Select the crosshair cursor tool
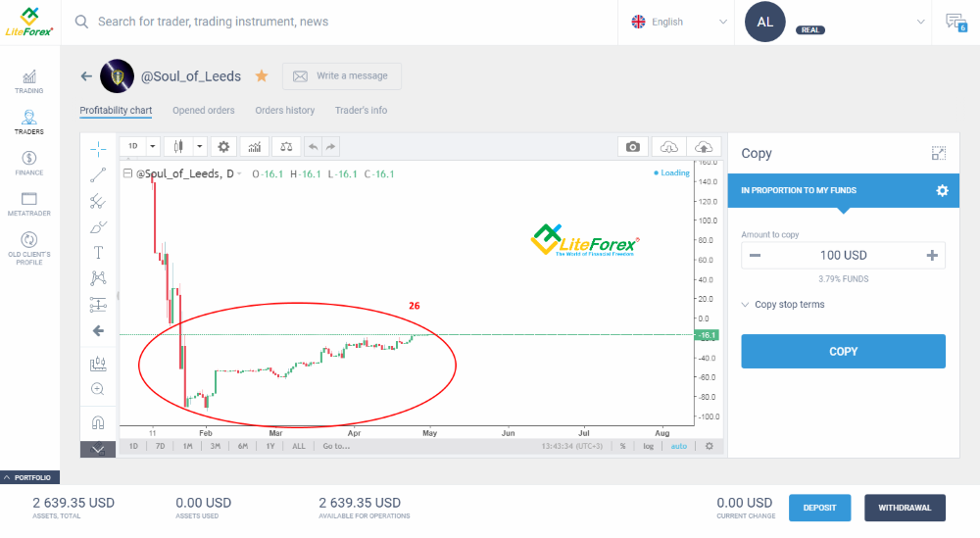This screenshot has width=980, height=538. [98, 149]
